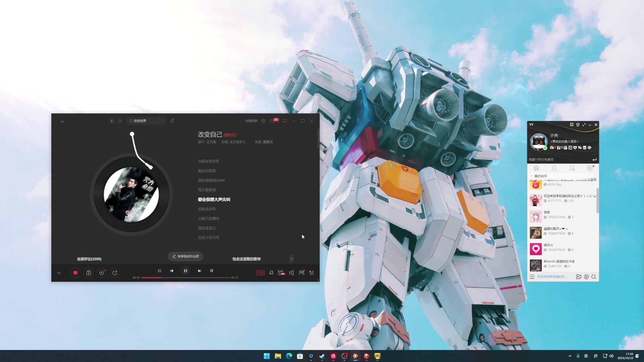Open the 标准 sound quality selector
Image resolution: width=644 pixels, height=362 pixels.
tap(260, 273)
